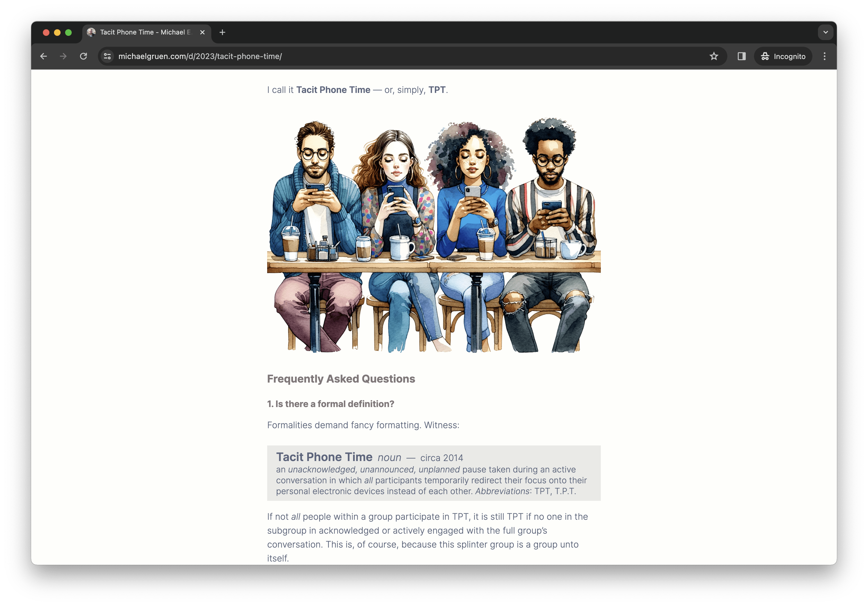Toggle the browser side panel
This screenshot has width=868, height=606.
tap(741, 56)
